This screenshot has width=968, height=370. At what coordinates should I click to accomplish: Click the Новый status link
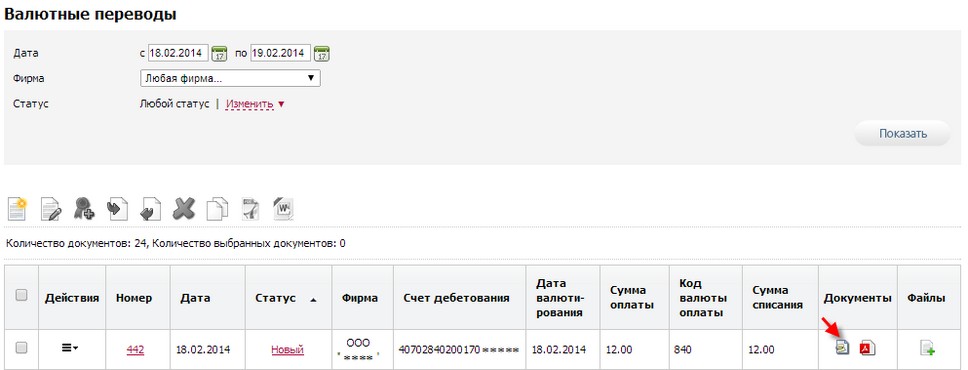click(x=287, y=350)
